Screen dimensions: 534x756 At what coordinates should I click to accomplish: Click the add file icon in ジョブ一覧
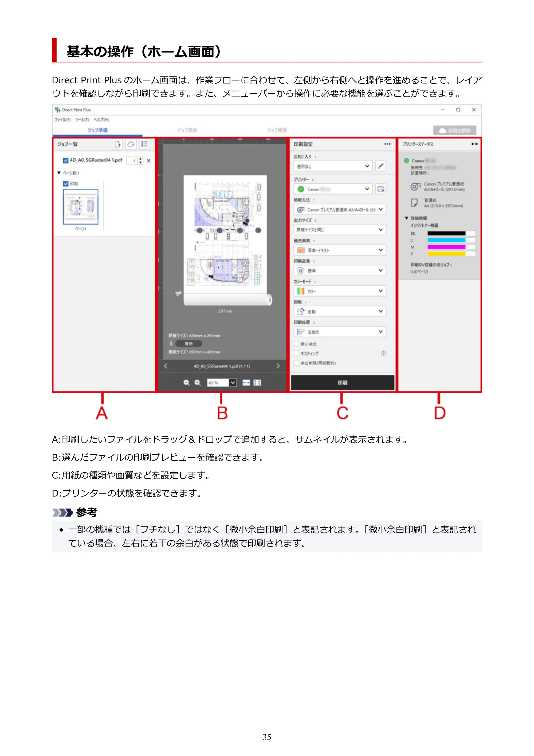tap(117, 144)
